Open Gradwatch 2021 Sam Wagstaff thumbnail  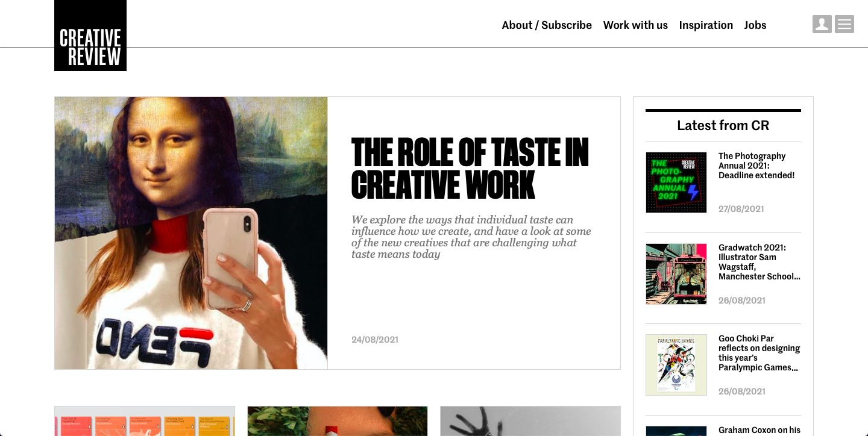[676, 274]
